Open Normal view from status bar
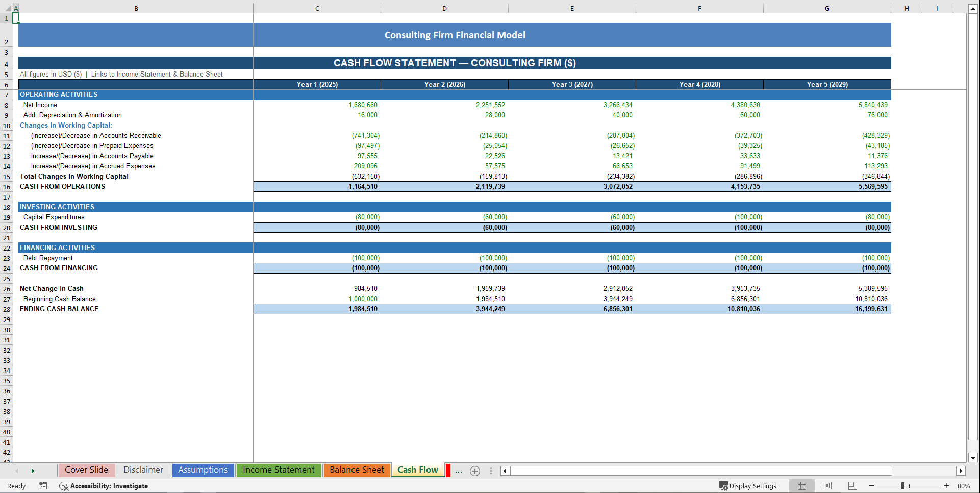Screen dimensions: 980x493 tap(801, 486)
